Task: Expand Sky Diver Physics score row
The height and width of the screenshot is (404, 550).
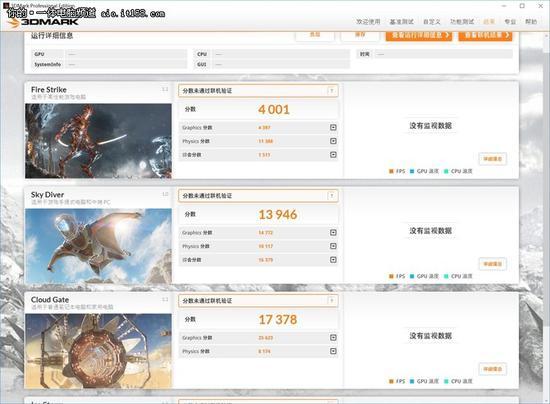Action: [x=333, y=246]
